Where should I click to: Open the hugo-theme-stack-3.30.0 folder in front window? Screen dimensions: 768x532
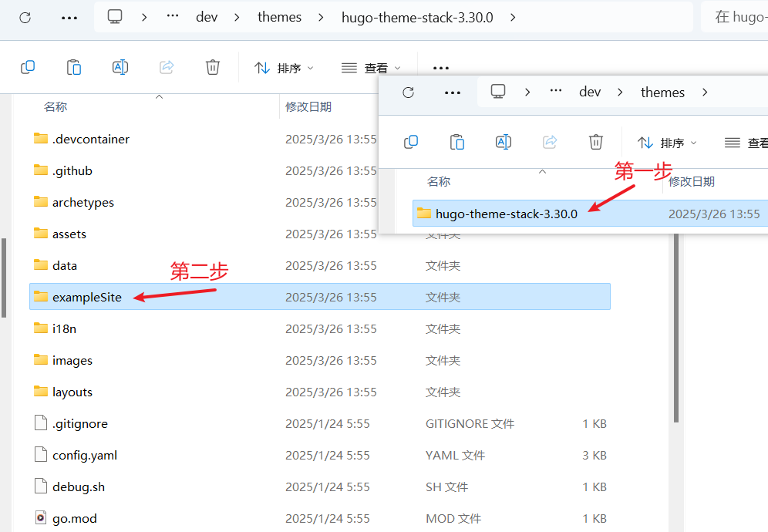[x=506, y=214]
